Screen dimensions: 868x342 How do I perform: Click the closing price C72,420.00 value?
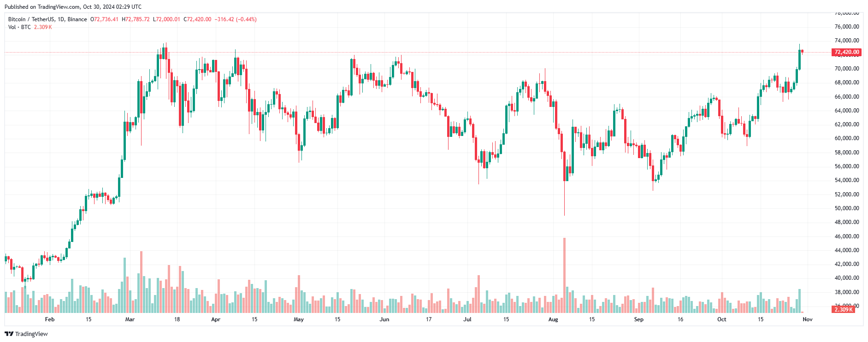pyautogui.click(x=197, y=19)
